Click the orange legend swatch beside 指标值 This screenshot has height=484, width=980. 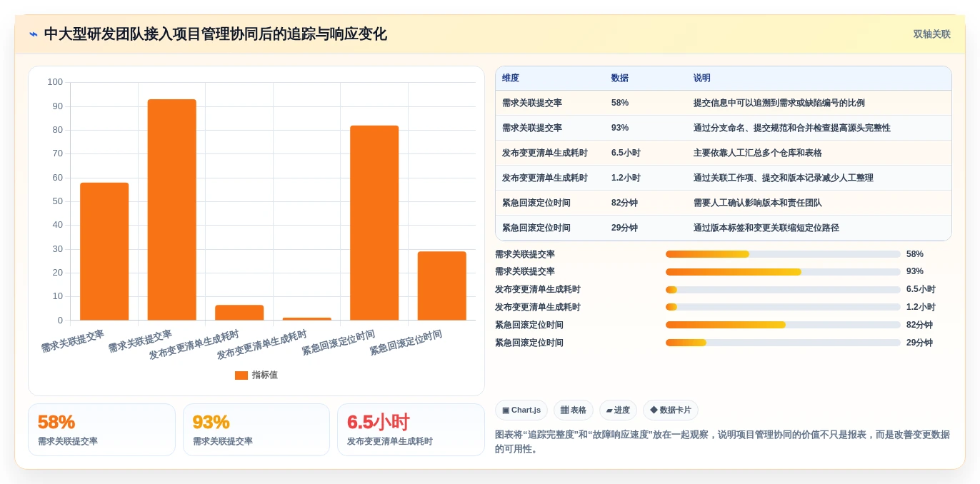click(241, 375)
